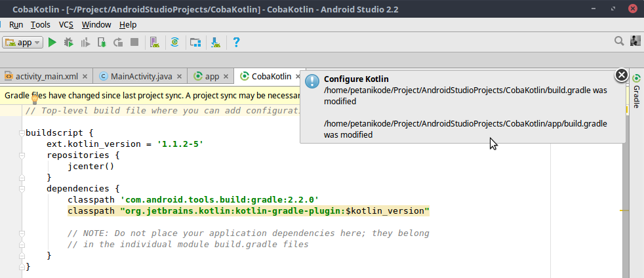644x278 pixels.
Task: Click the search everywhere magnifier icon
Action: [619, 40]
